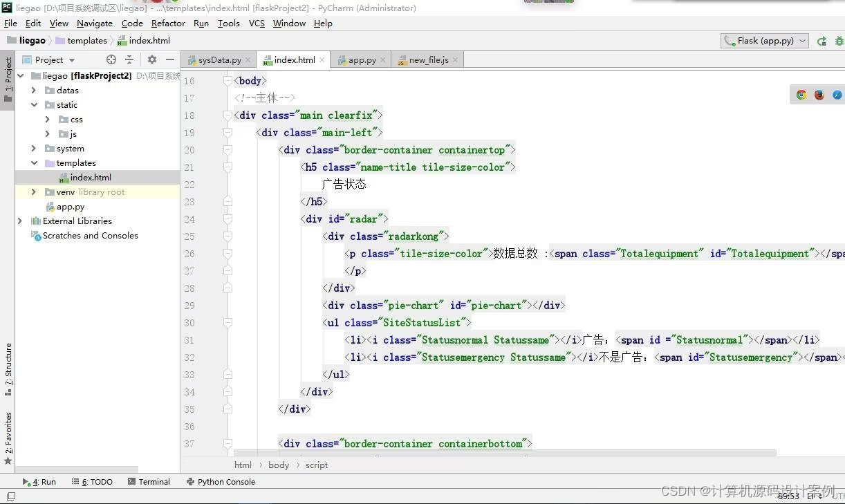The width and height of the screenshot is (845, 504).
Task: Open page preview in Firefox browser
Action: (819, 95)
